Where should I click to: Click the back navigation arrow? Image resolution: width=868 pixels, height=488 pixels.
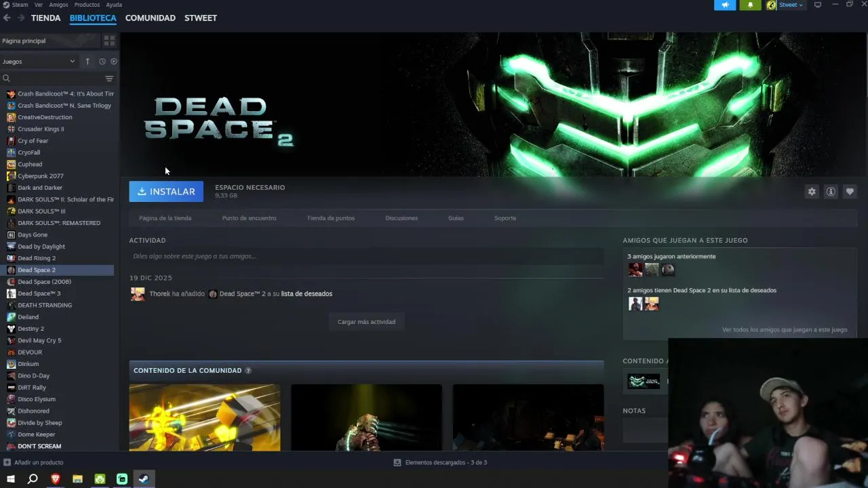[x=7, y=18]
